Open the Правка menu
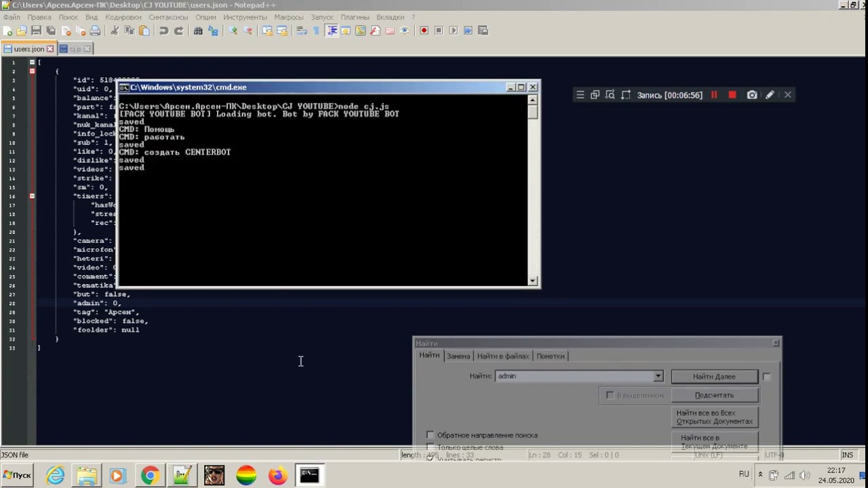 click(39, 17)
